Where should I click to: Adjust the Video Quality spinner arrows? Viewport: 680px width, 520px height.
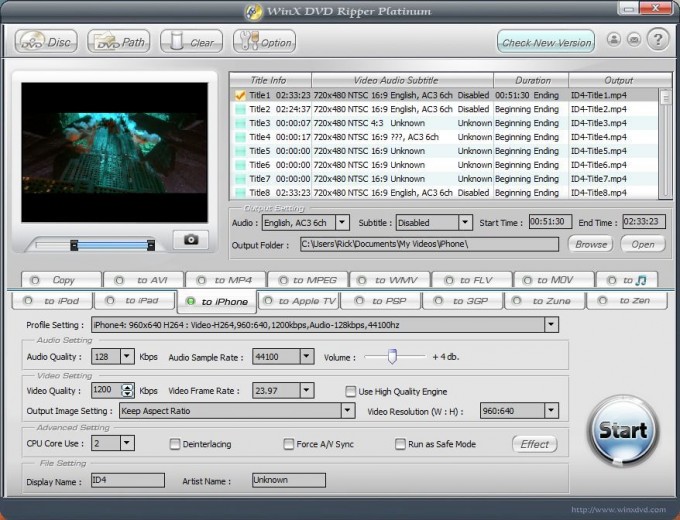127,390
